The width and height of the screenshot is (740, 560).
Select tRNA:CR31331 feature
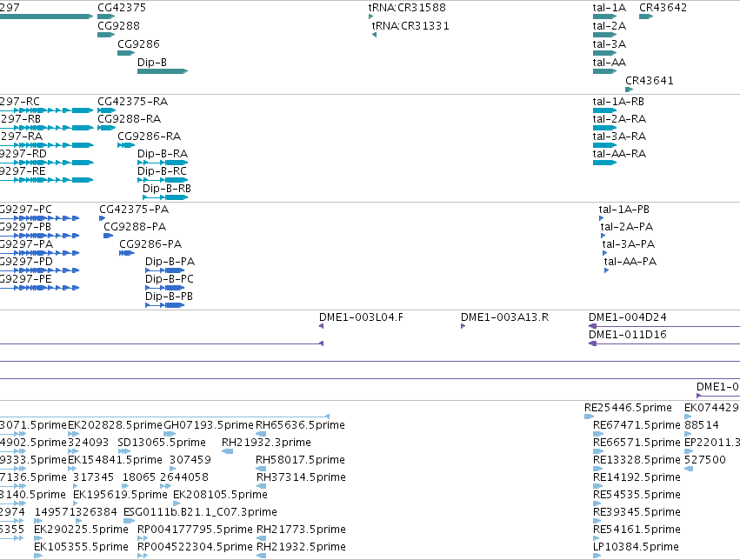click(x=374, y=35)
